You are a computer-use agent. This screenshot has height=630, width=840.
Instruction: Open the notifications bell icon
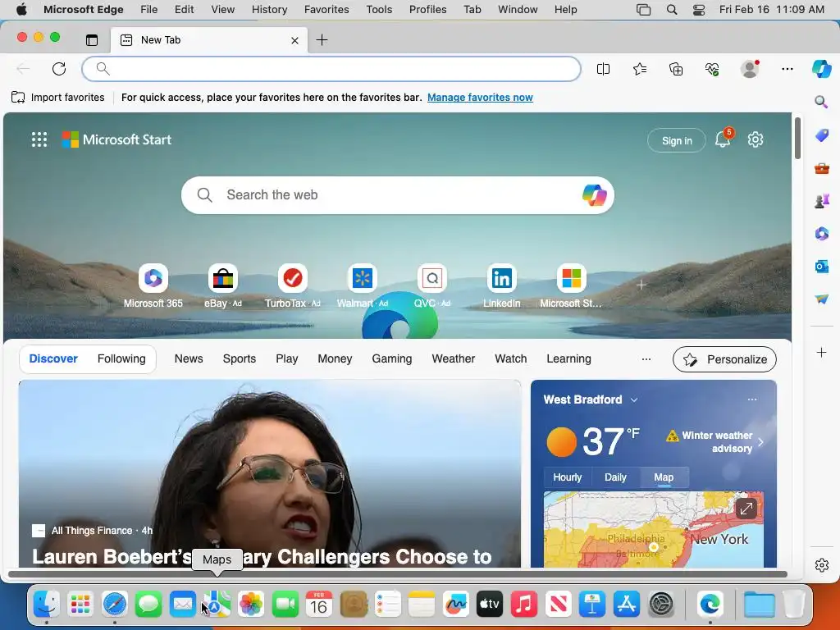tap(723, 139)
